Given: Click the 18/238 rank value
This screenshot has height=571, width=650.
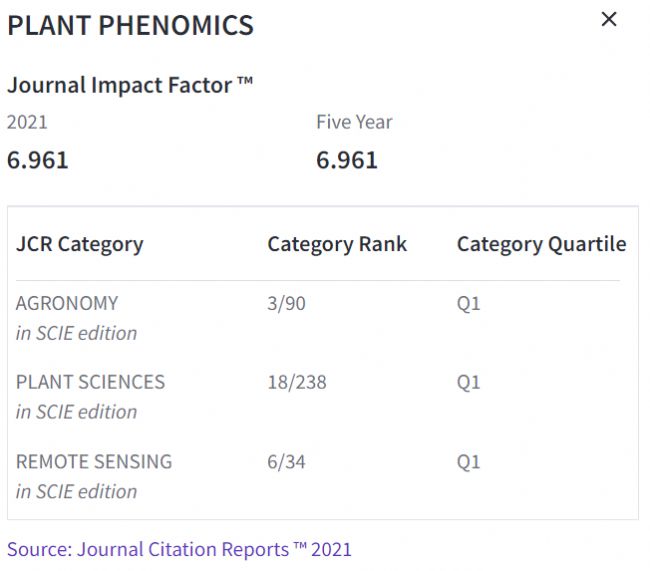Looking at the screenshot, I should coord(297,382).
